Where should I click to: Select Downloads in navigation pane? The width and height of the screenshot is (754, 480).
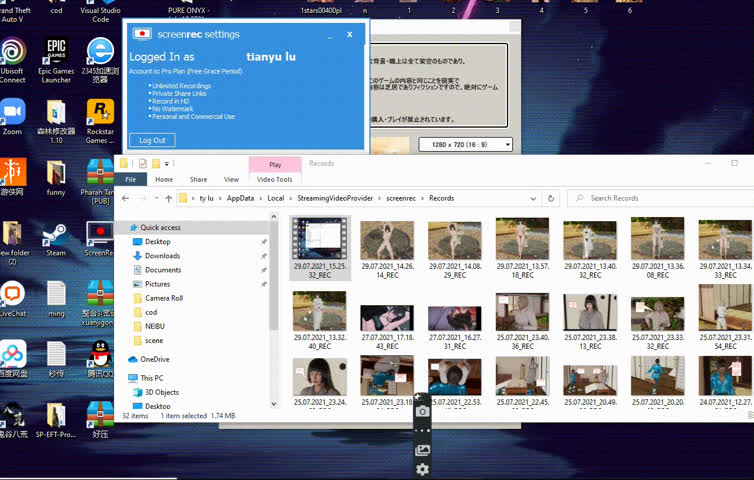tap(163, 256)
